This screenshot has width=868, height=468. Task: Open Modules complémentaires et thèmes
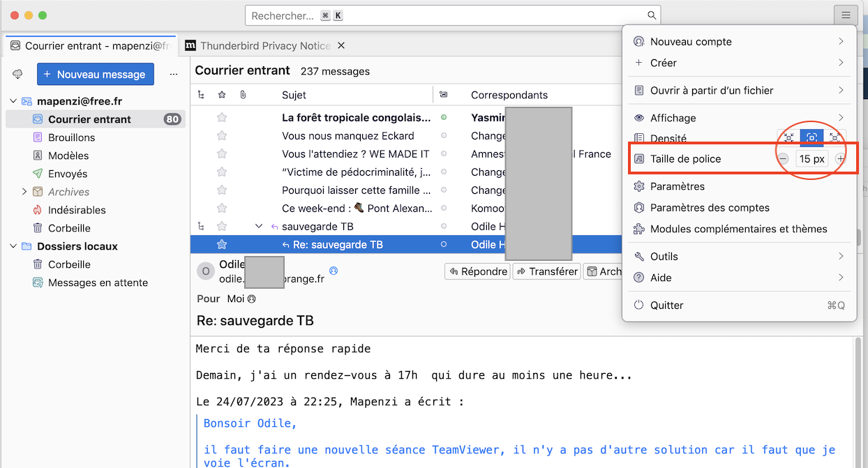click(x=739, y=229)
